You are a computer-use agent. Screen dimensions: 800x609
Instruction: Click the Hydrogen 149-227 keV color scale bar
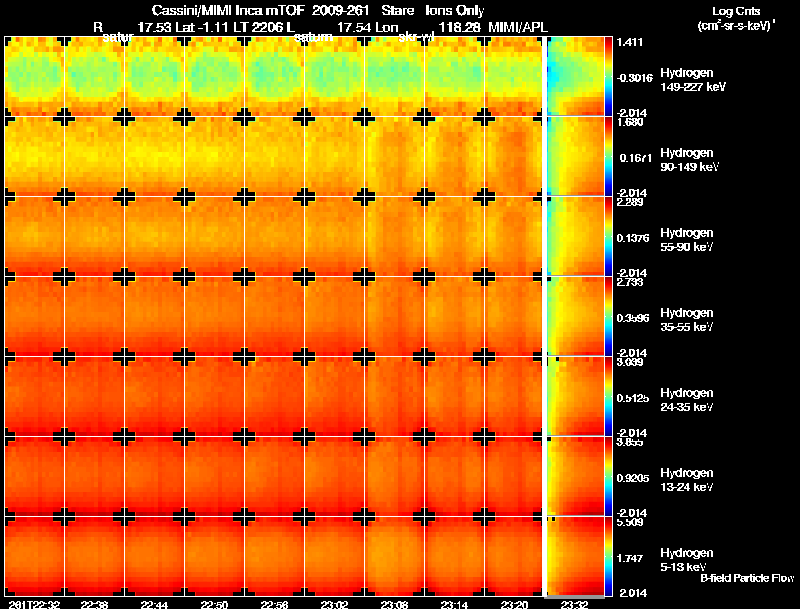608,76
